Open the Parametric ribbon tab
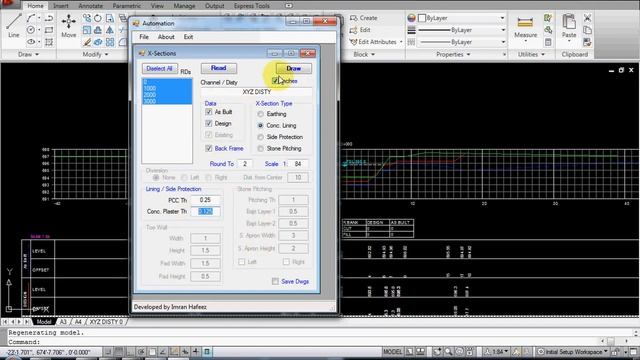This screenshot has width=640, height=360. click(x=127, y=6)
